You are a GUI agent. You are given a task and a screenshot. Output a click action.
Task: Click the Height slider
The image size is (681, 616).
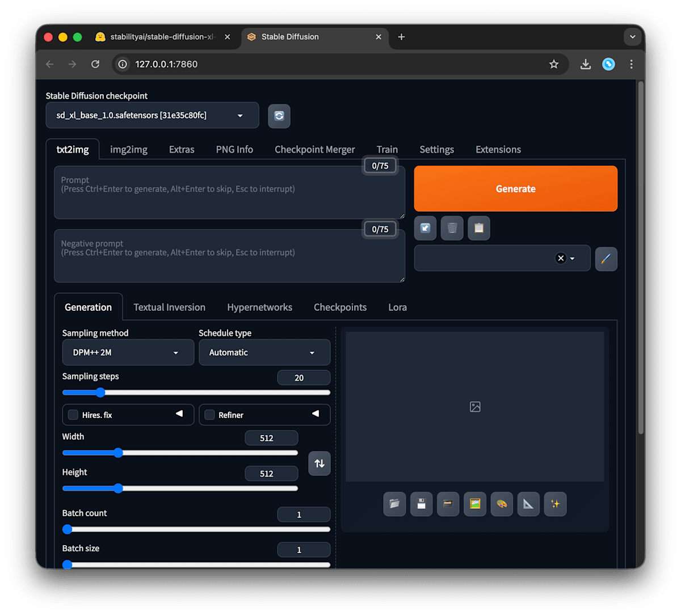pyautogui.click(x=180, y=488)
